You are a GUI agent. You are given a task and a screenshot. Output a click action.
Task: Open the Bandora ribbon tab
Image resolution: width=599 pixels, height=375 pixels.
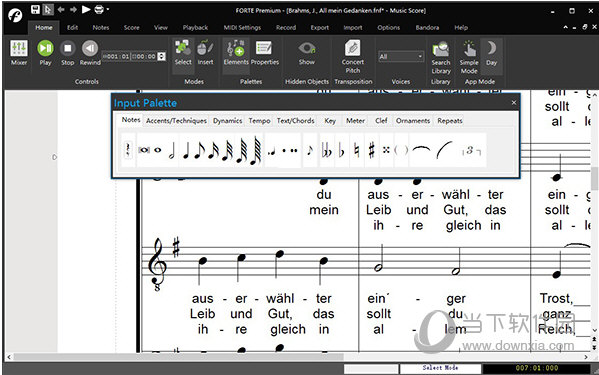tap(427, 27)
